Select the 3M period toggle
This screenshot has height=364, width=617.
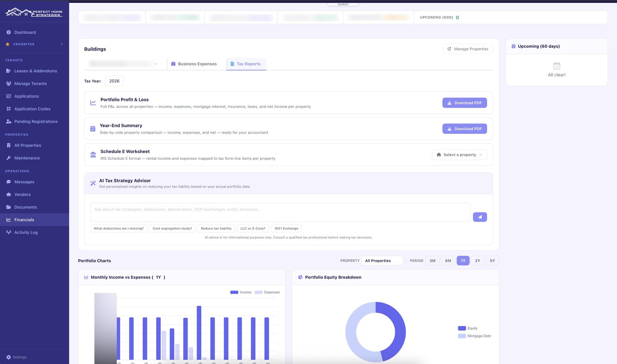click(x=432, y=261)
